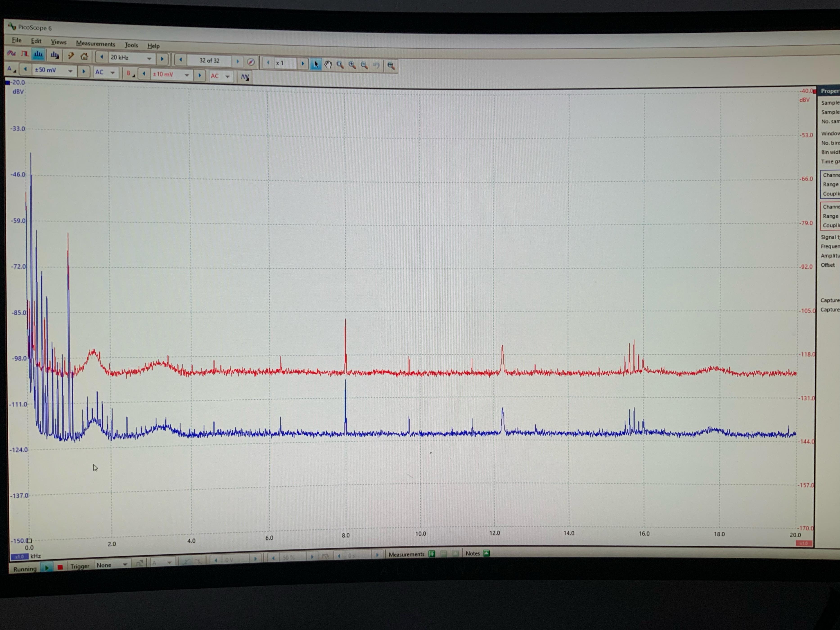Select the Hand pan tool

[x=328, y=65]
